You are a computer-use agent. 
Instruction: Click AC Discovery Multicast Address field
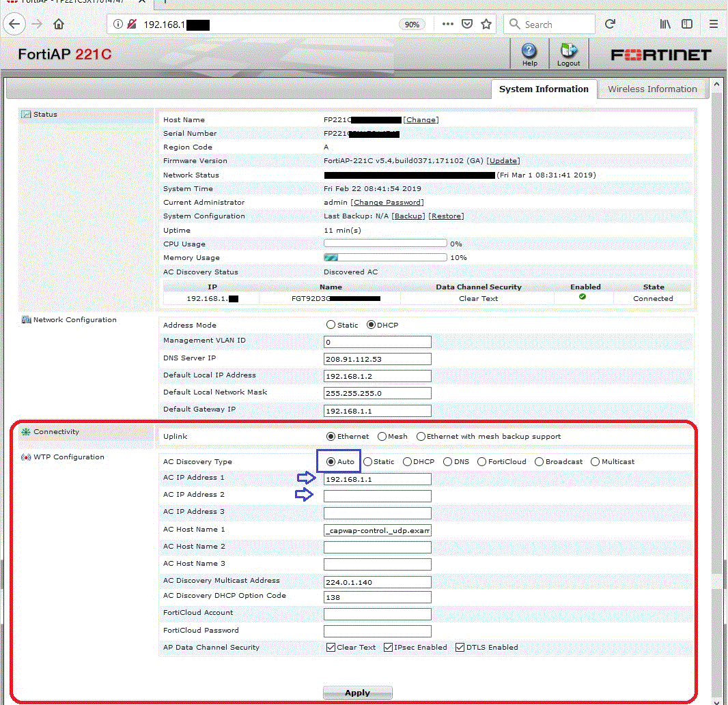378,582
